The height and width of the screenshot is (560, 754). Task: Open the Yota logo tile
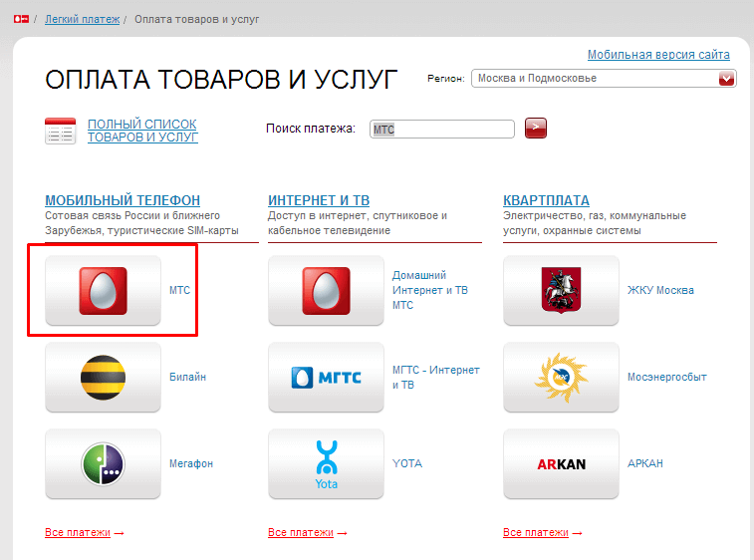click(x=326, y=463)
